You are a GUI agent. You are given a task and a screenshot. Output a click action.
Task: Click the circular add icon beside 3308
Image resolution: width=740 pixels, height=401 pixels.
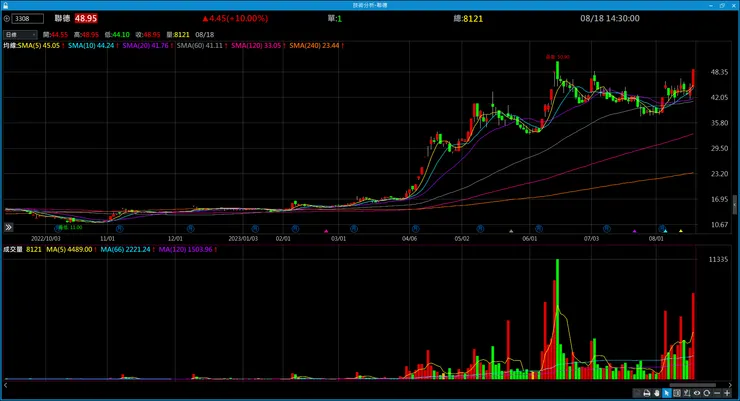[7, 18]
